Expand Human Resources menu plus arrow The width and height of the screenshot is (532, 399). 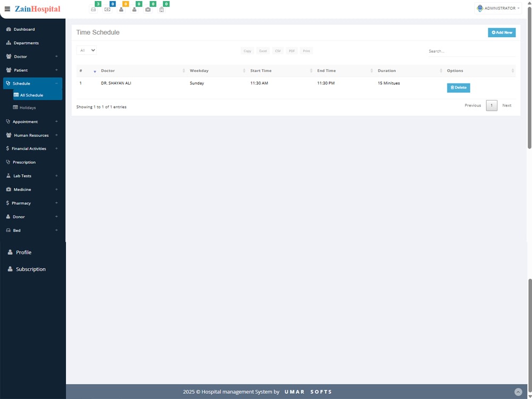[x=56, y=135]
